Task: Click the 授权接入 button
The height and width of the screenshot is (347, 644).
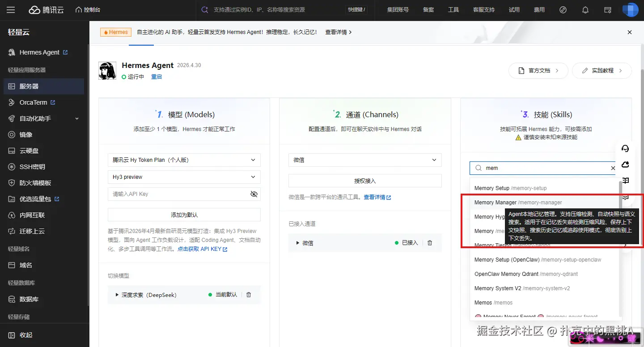Action: point(365,181)
